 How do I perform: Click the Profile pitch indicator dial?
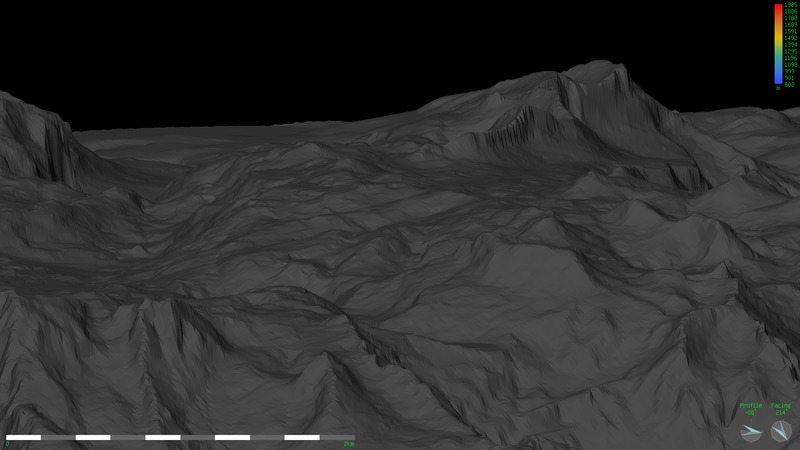751,433
